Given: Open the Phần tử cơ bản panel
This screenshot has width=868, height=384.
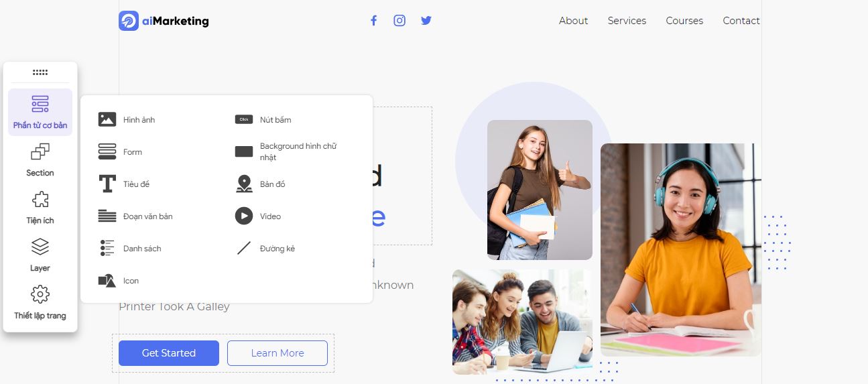Looking at the screenshot, I should coord(40,112).
